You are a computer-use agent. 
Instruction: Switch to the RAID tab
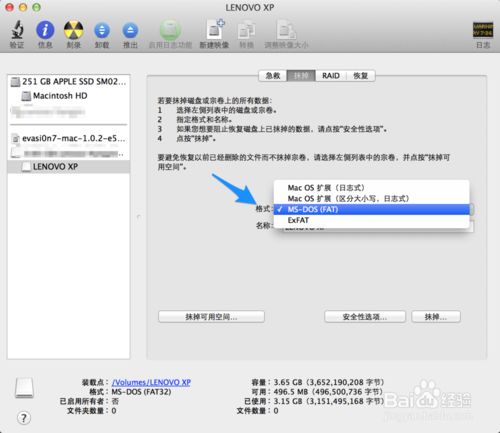[331, 76]
